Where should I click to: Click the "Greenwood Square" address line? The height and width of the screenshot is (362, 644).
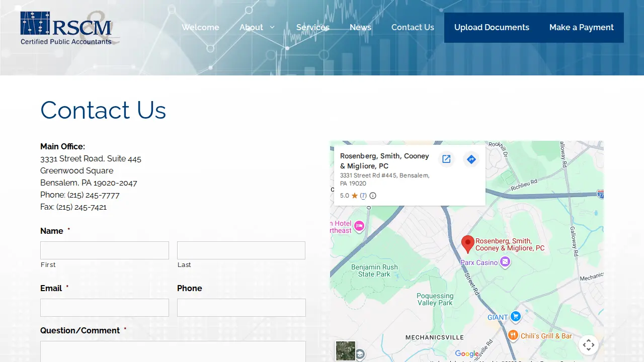click(77, 171)
